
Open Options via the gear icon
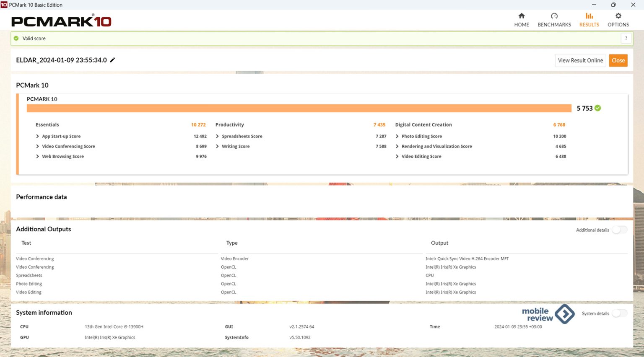pos(618,16)
